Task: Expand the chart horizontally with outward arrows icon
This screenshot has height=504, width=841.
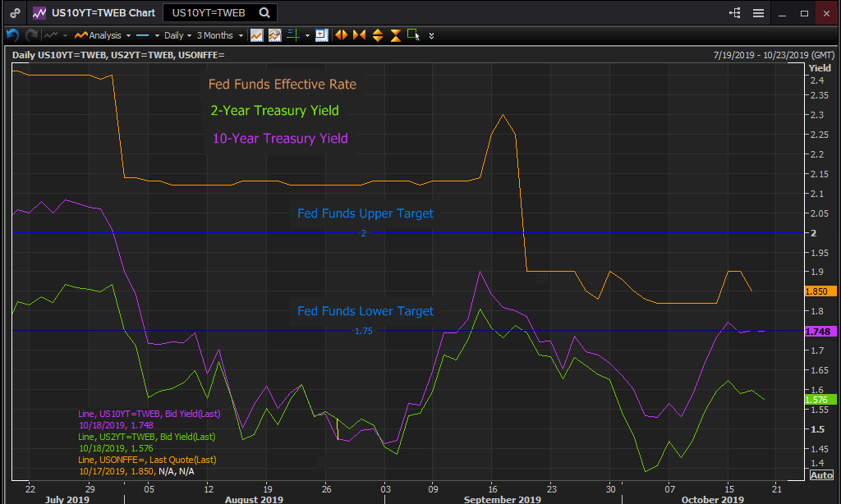Action: 341,35
